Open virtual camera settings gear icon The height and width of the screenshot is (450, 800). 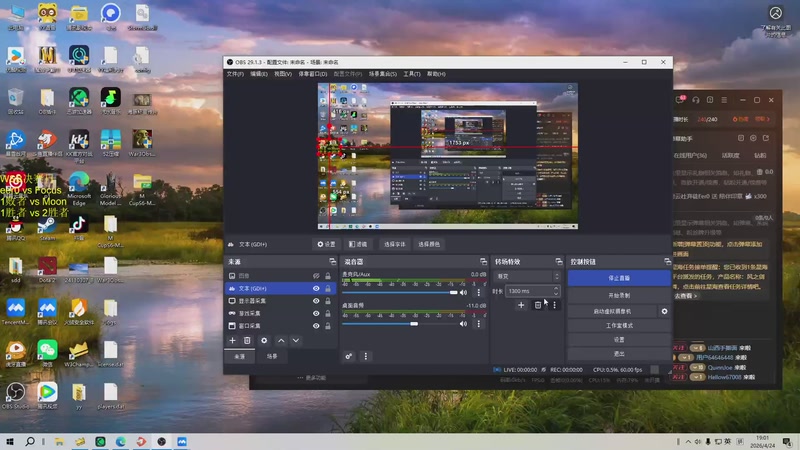tap(664, 312)
